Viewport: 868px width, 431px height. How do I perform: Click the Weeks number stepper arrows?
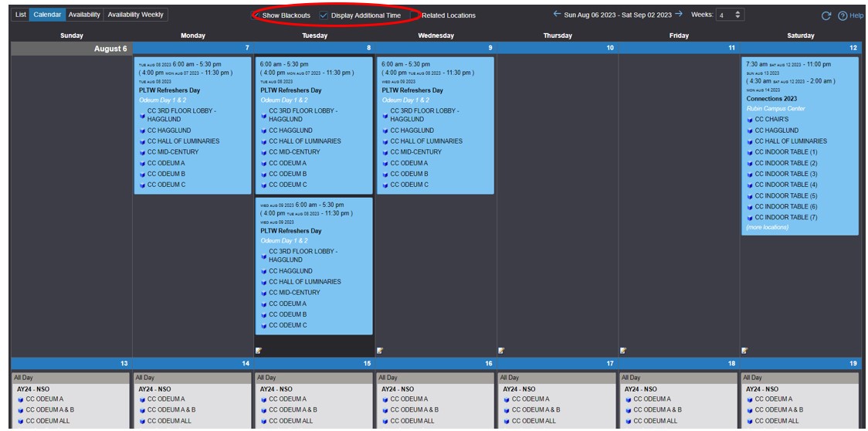pos(738,15)
